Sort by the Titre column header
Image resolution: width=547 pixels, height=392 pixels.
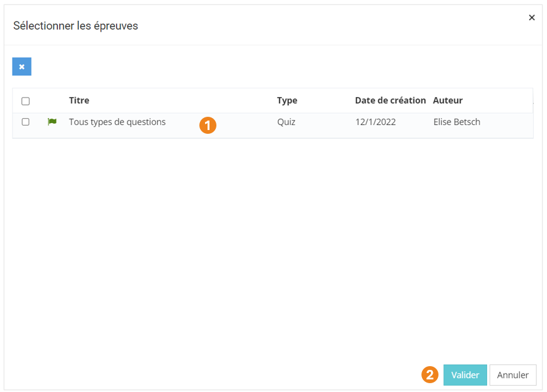point(79,100)
